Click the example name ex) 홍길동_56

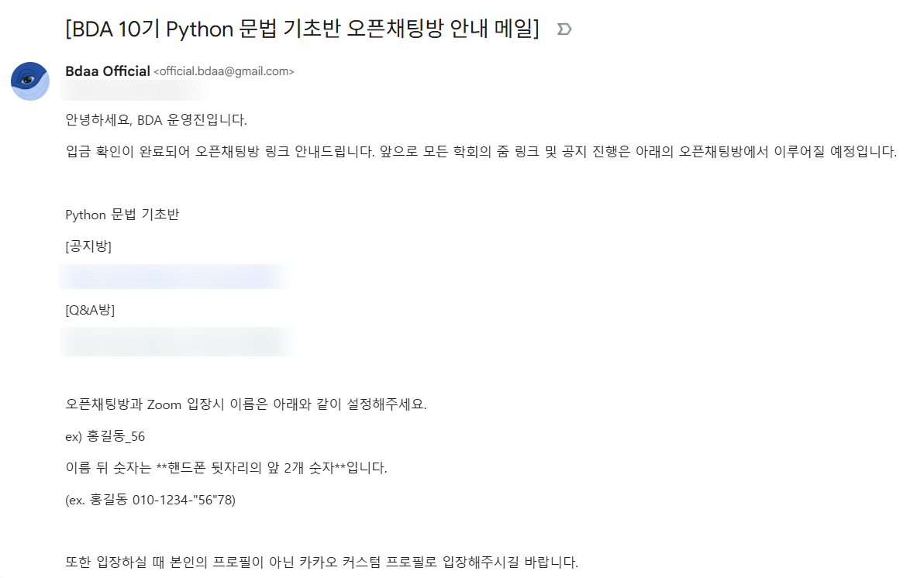click(105, 436)
